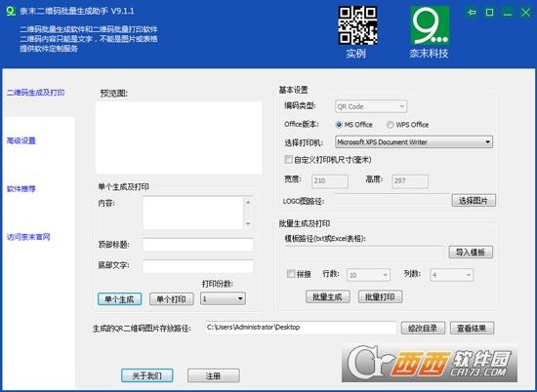The image size is (537, 392).
Task: Select the WPS Office radio button
Action: pos(390,125)
